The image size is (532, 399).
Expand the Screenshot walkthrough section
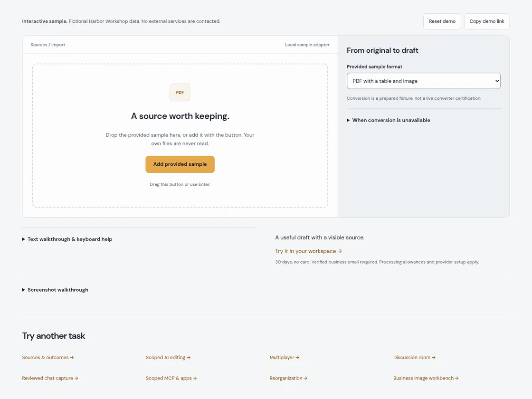[x=55, y=290]
